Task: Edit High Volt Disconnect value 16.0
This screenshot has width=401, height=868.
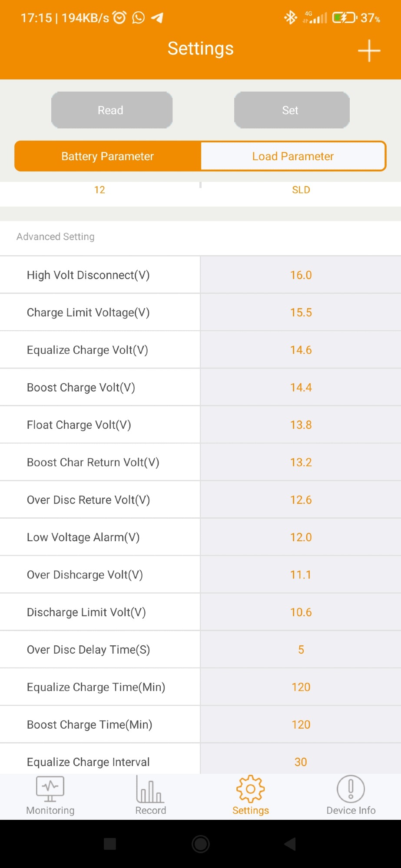Action: point(301,275)
